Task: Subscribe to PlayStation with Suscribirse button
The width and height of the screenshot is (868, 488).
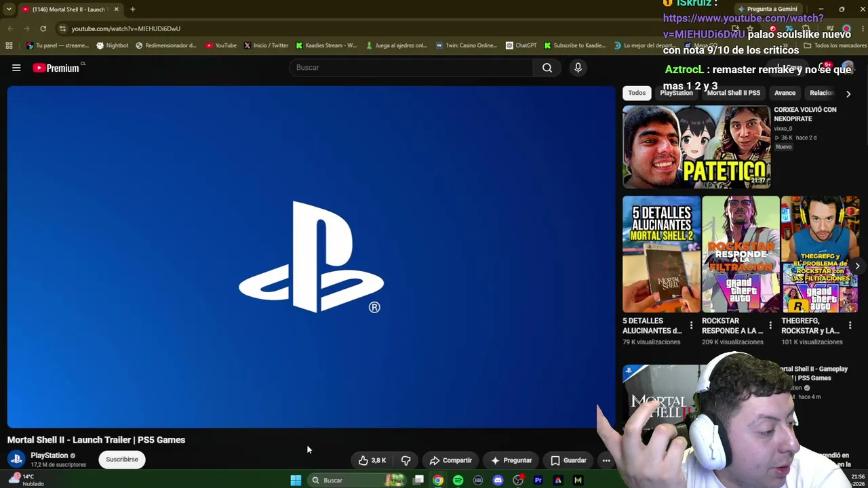Action: pos(122,460)
